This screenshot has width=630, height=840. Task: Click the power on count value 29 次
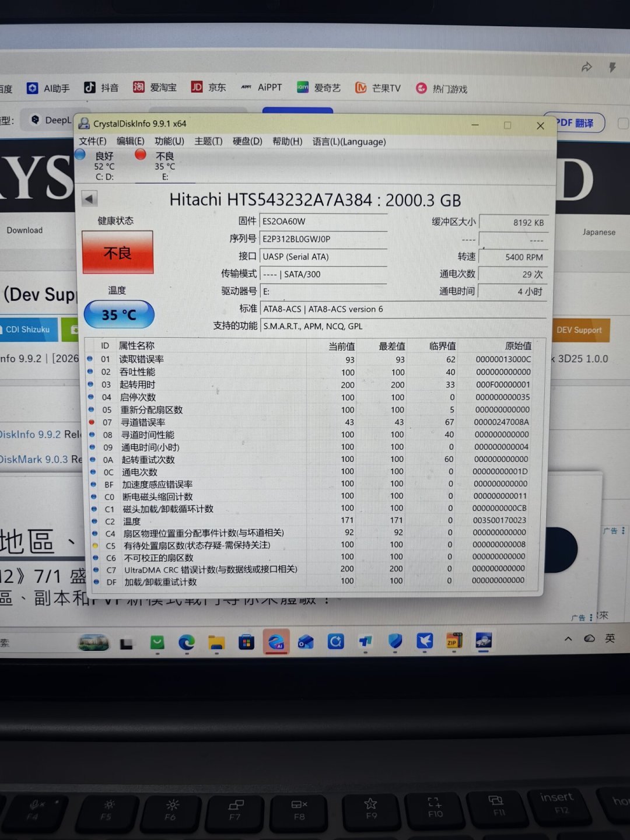tap(513, 274)
